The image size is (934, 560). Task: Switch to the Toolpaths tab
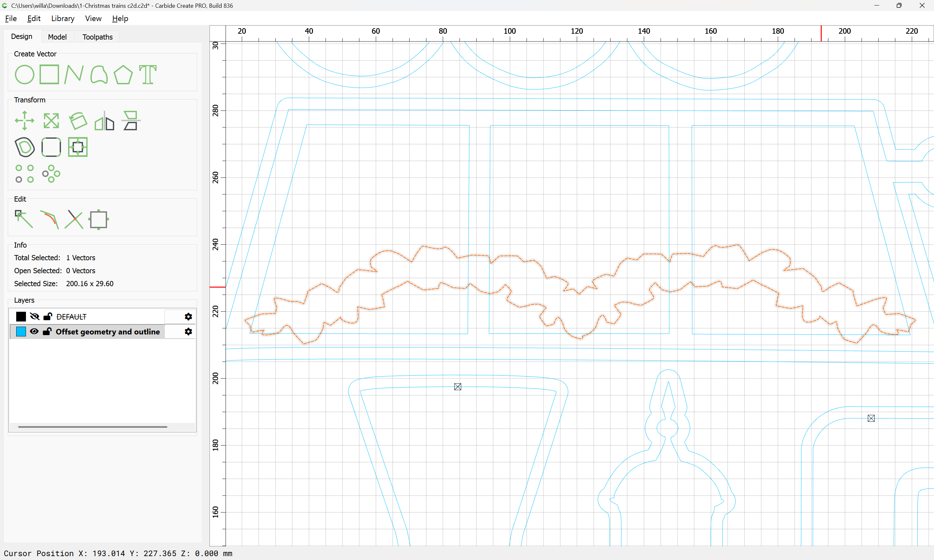pos(97,37)
